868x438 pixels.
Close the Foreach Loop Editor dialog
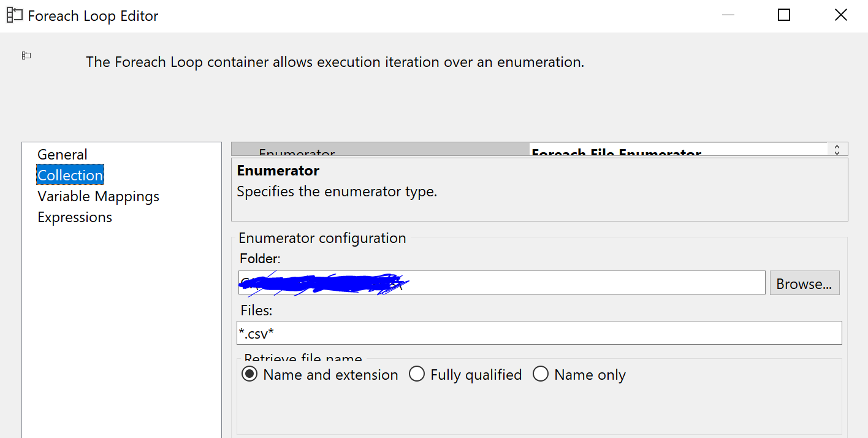point(840,15)
